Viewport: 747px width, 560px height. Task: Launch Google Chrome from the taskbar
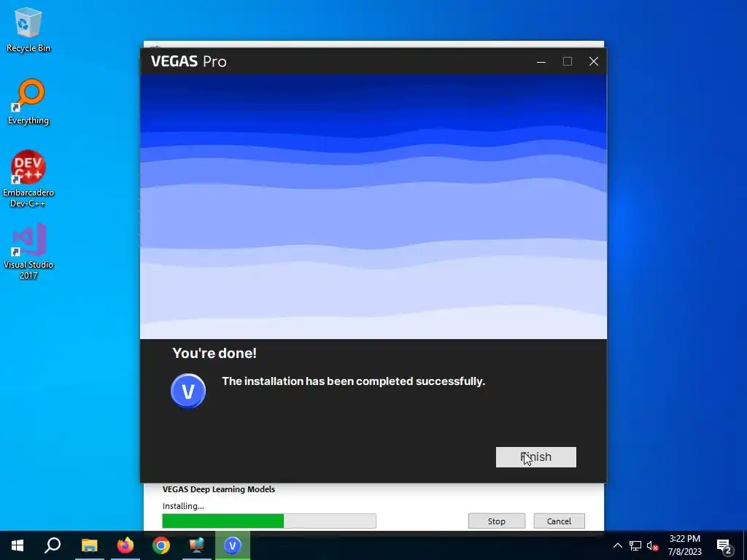161,545
